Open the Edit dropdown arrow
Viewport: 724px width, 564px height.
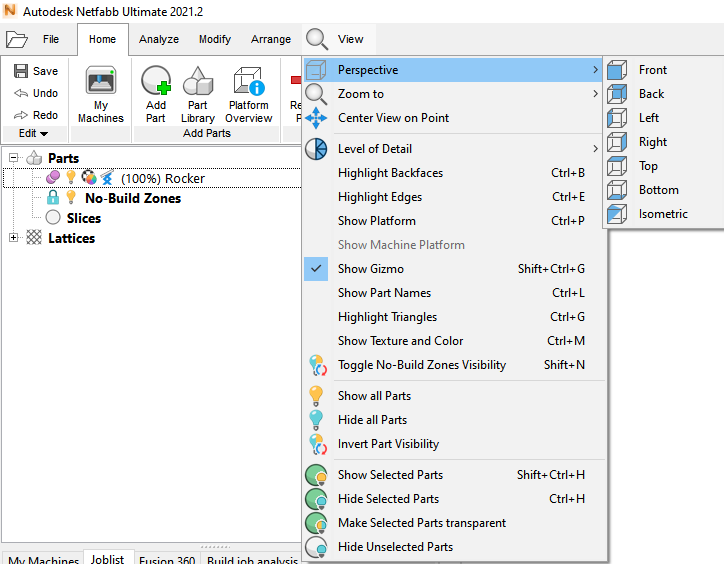pyautogui.click(x=44, y=134)
